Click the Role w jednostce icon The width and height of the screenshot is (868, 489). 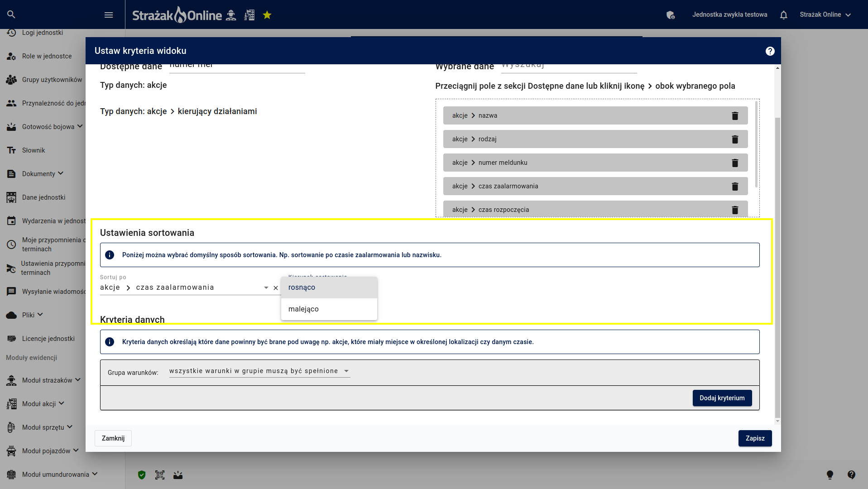[x=11, y=56]
